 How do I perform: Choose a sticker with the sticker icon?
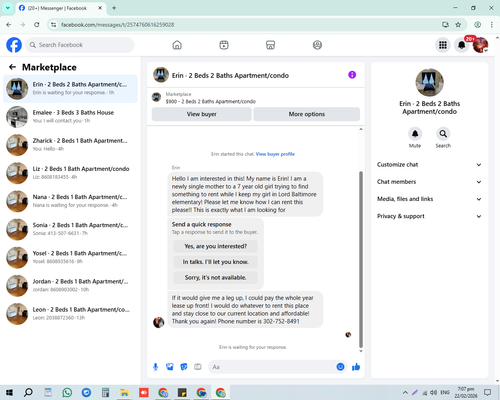(184, 367)
